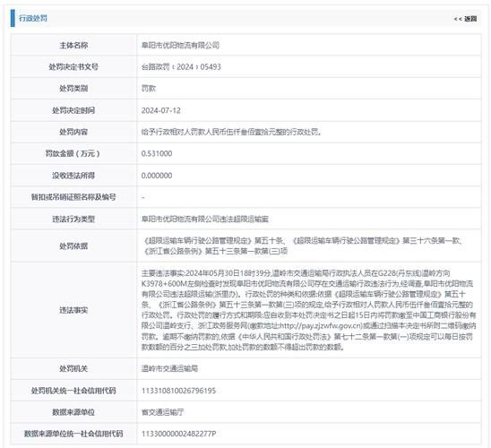This screenshot has height=448, width=491.
Task: Select company name 阜阳市优阳物流有限公司 in 主体名称 row
Action: [x=180, y=46]
